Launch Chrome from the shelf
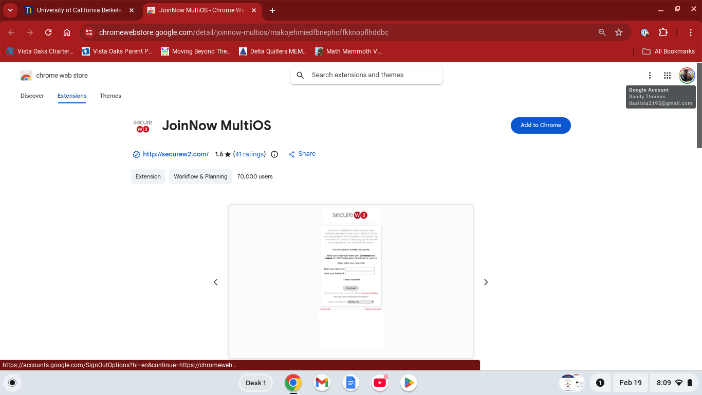 293,383
